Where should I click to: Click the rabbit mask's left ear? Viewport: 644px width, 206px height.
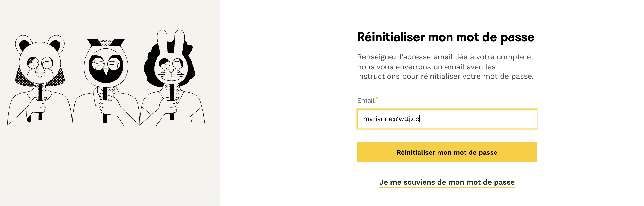tap(162, 39)
